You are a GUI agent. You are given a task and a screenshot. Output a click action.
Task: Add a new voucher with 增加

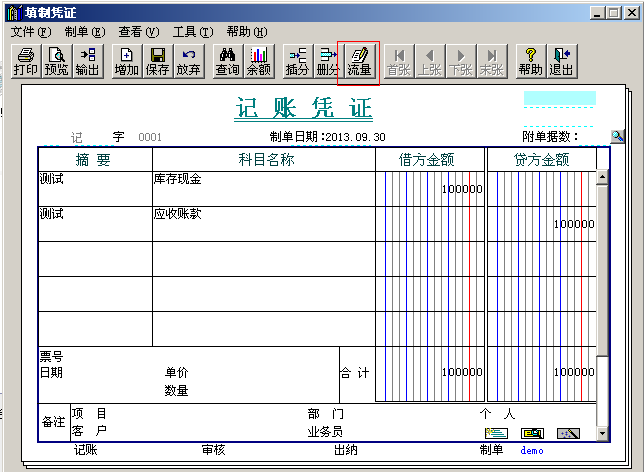point(127,61)
